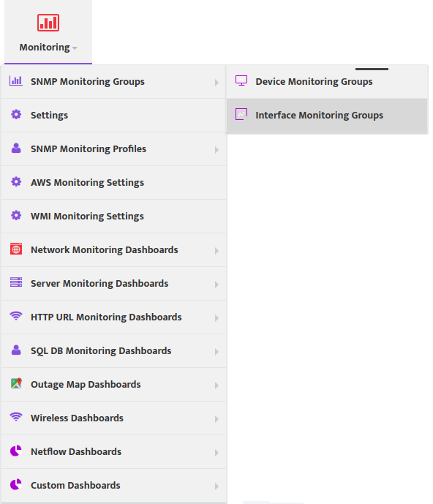Expand the SQL DB Monitoring Dashboards arrow
The image size is (433, 504).
point(217,352)
